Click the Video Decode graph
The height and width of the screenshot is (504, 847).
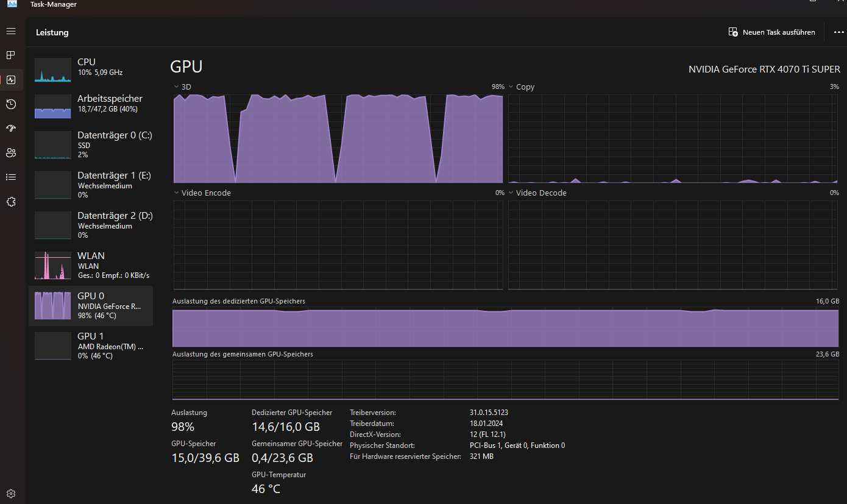pos(673,245)
